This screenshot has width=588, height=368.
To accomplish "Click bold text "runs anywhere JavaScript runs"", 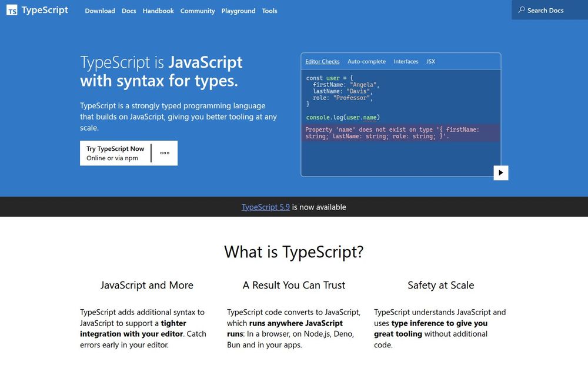I will (285, 329).
